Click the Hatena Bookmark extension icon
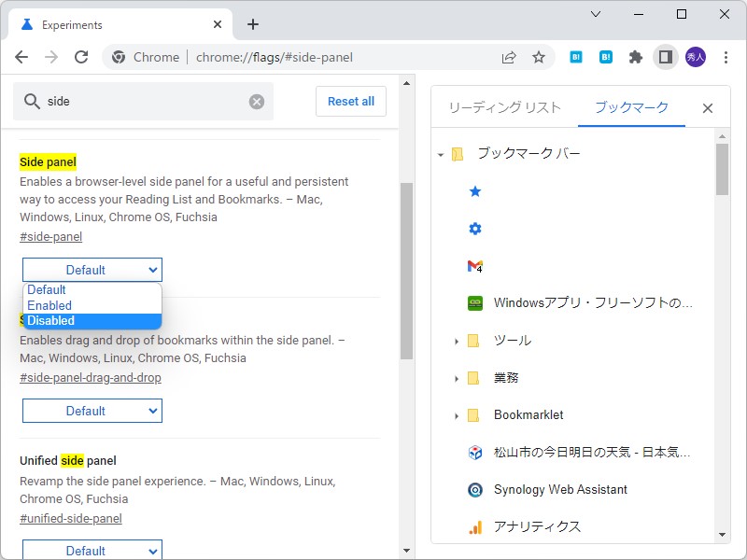Viewport: 747px width, 560px height. [x=605, y=57]
